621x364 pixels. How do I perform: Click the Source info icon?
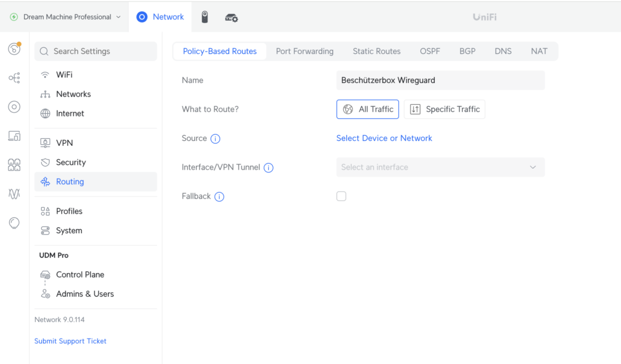point(217,138)
